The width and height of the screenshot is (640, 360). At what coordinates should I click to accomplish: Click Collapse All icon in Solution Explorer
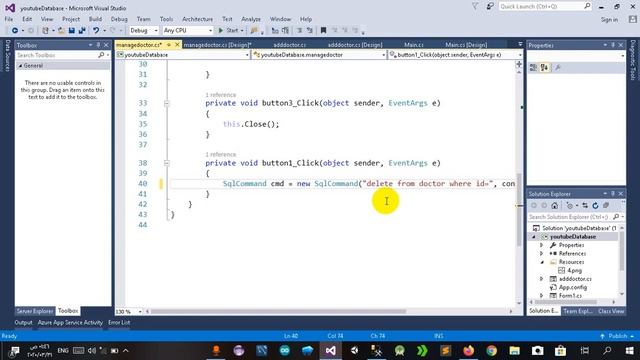(606, 205)
